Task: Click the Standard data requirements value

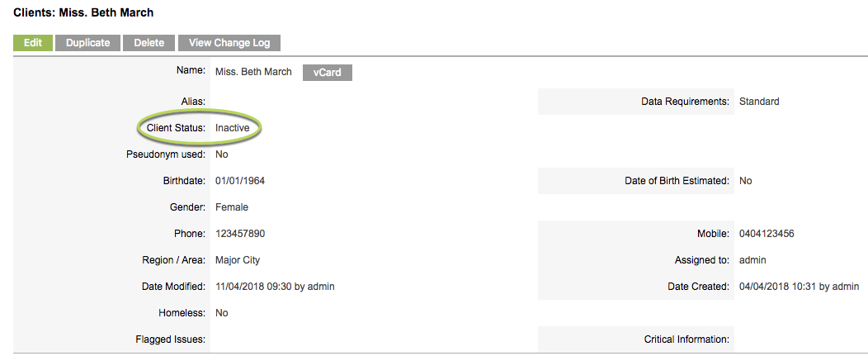Action: (759, 102)
